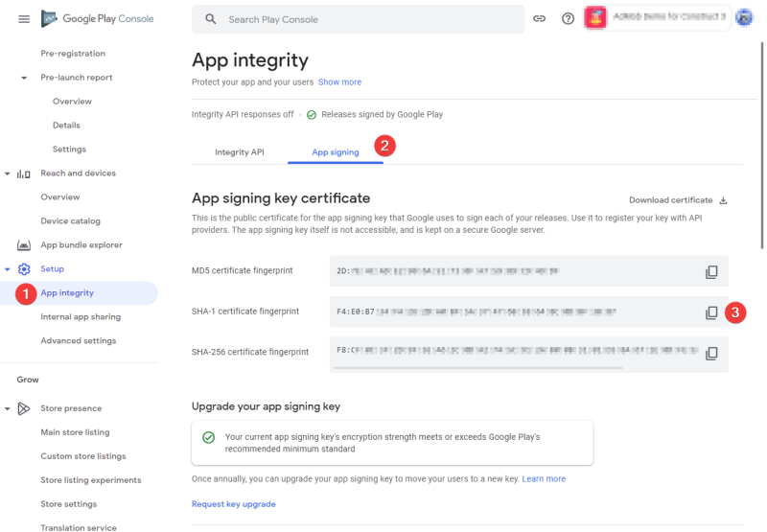This screenshot has height=532, width=767.
Task: Open the hamburger navigation menu
Action: (23, 19)
